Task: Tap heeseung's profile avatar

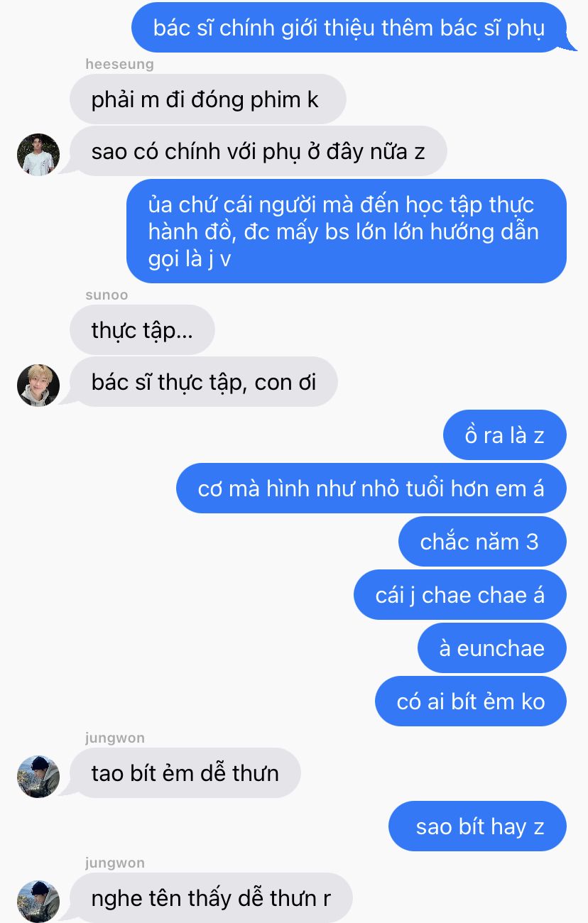Action: tap(38, 154)
